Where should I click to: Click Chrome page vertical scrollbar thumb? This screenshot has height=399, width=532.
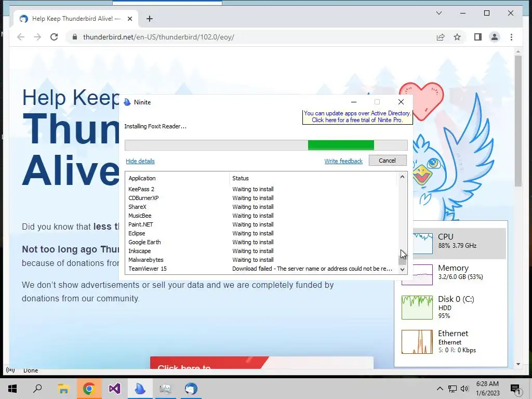[518, 121]
